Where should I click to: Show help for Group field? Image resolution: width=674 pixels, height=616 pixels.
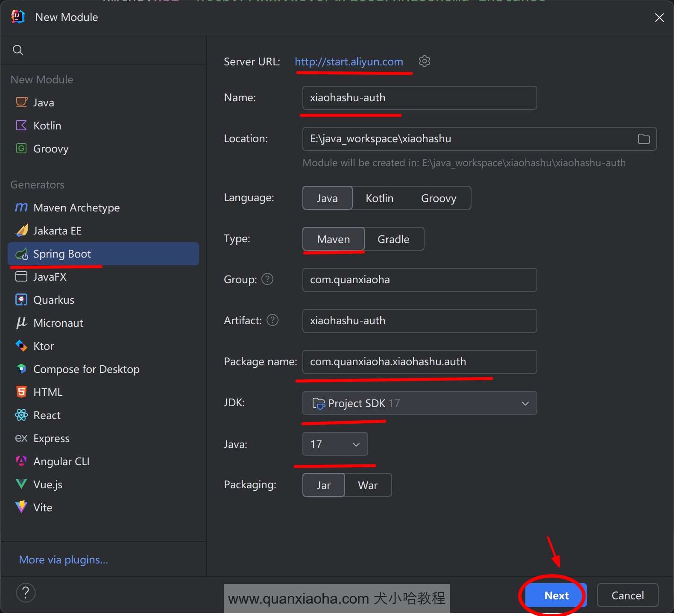267,279
